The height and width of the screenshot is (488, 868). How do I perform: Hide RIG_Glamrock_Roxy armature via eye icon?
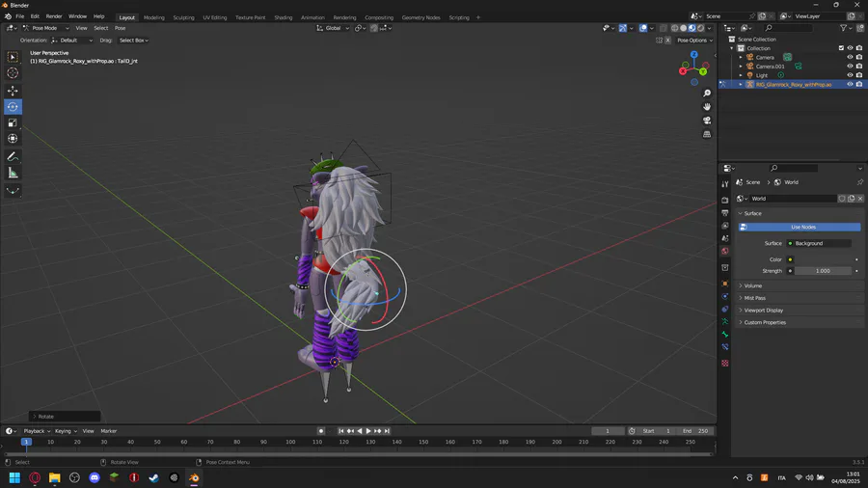(x=850, y=84)
